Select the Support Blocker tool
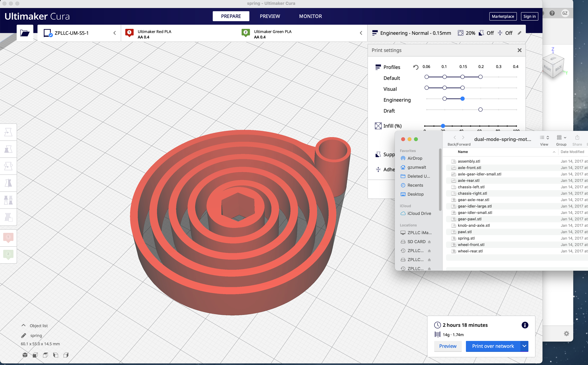588x365 pixels. pyautogui.click(x=8, y=217)
